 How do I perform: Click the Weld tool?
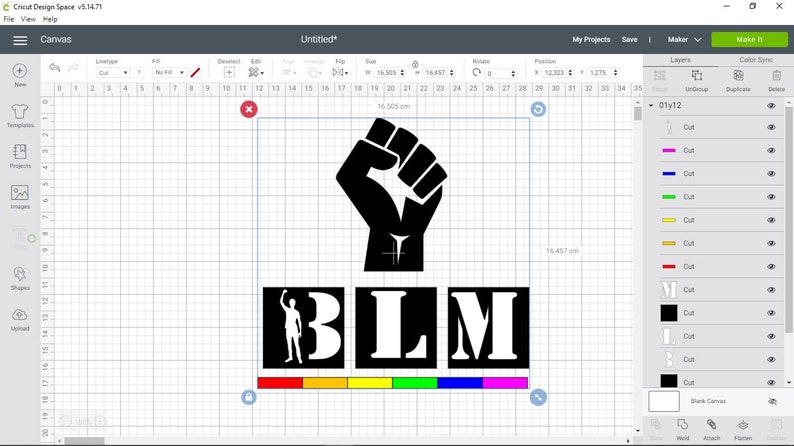pos(683,429)
